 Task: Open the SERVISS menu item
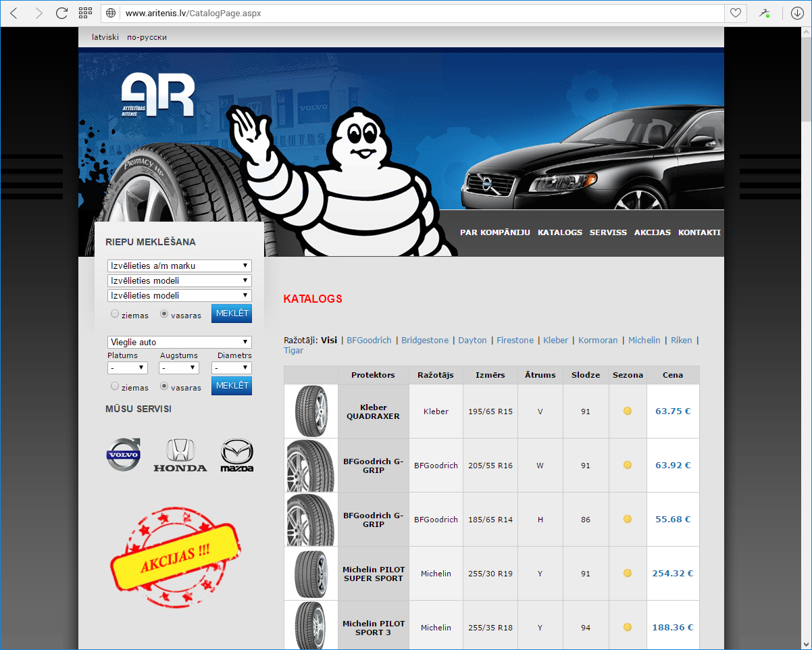point(608,232)
